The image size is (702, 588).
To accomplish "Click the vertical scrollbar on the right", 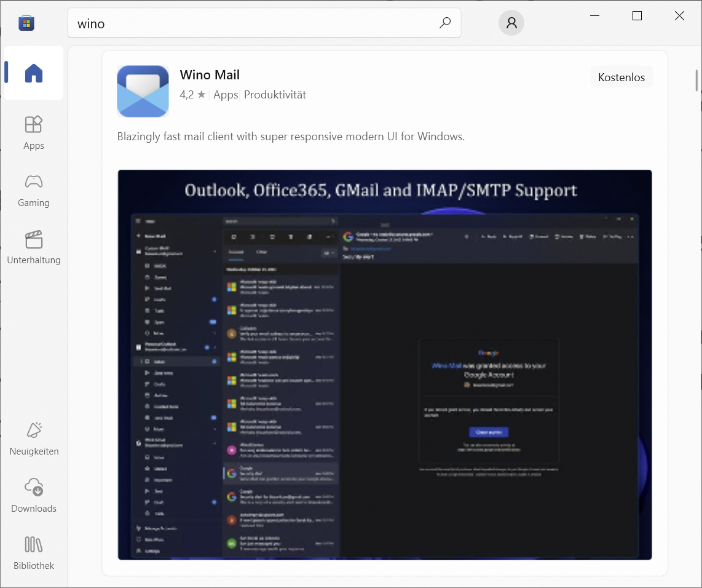I will click(696, 81).
